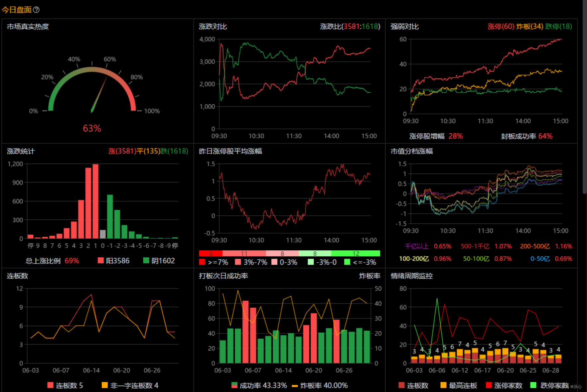
Task: Click the help icon next to 今日盘面
Action: pyautogui.click(x=36, y=10)
